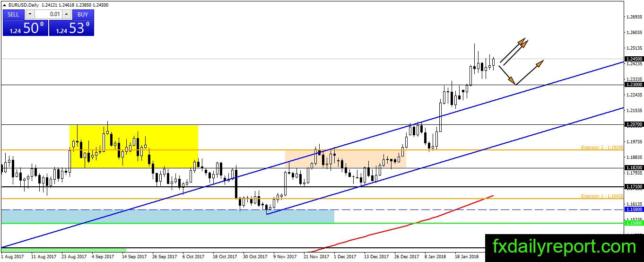644x262 pixels.
Task: Select the light blue rectangle chart object
Action: (167, 216)
